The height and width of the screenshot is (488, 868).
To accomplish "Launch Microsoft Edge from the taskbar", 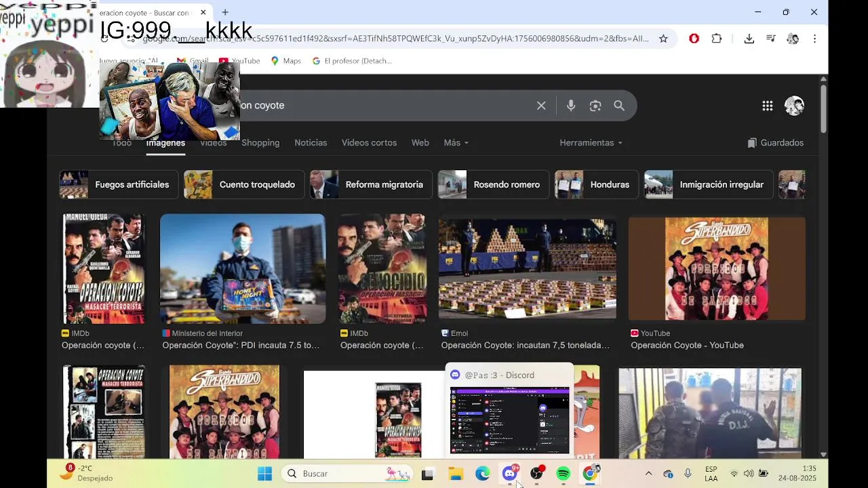I will coord(483,474).
